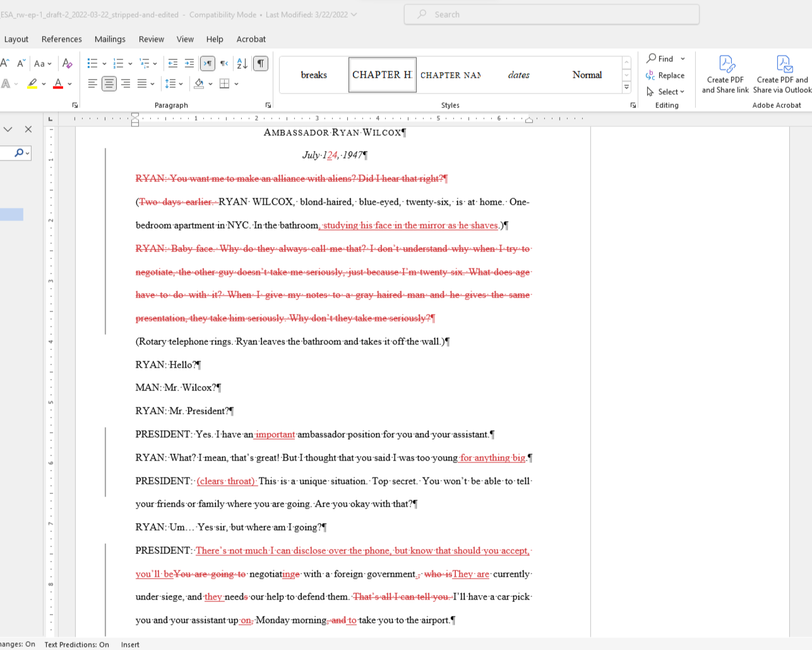This screenshot has width=812, height=650.
Task: Apply the CHAPTER NAM style
Action: (x=450, y=75)
